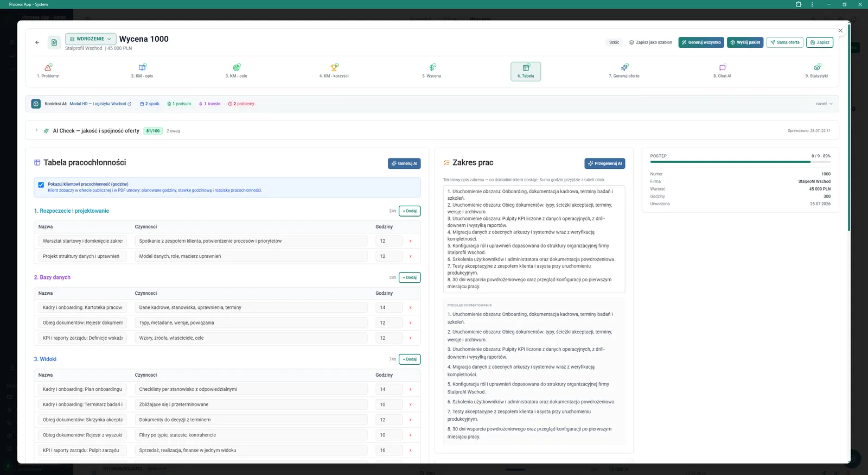Click the 2 problemy warning badge
This screenshot has height=475, width=868.
pyautogui.click(x=241, y=104)
